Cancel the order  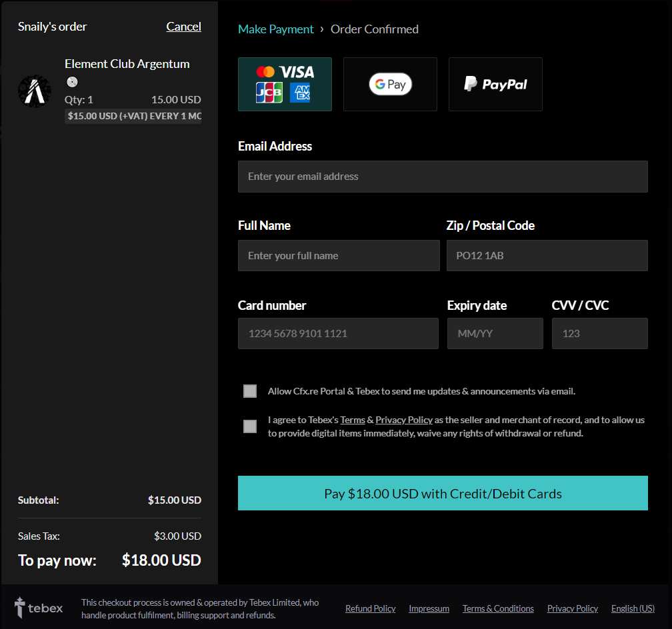tap(183, 27)
